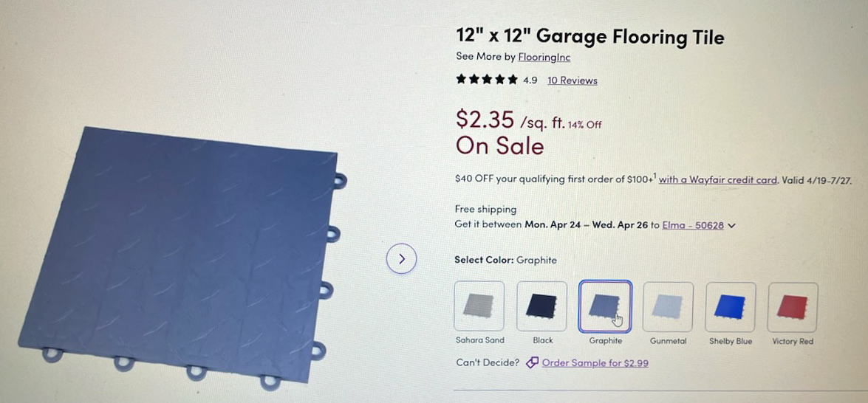
Task: Order Sample for $2.99
Action: [595, 363]
